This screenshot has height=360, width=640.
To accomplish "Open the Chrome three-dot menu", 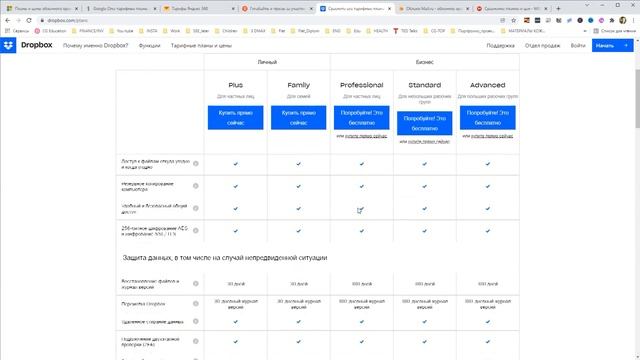I will pyautogui.click(x=633, y=20).
